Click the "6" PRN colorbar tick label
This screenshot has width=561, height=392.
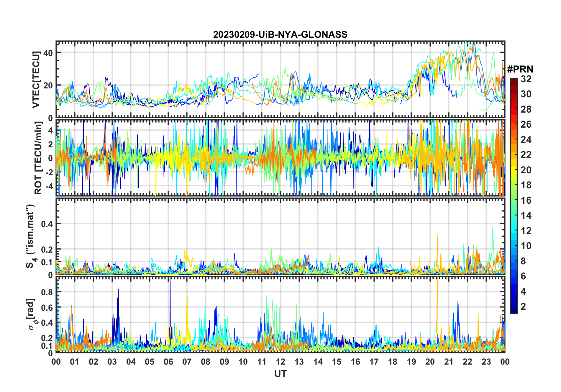(524, 276)
